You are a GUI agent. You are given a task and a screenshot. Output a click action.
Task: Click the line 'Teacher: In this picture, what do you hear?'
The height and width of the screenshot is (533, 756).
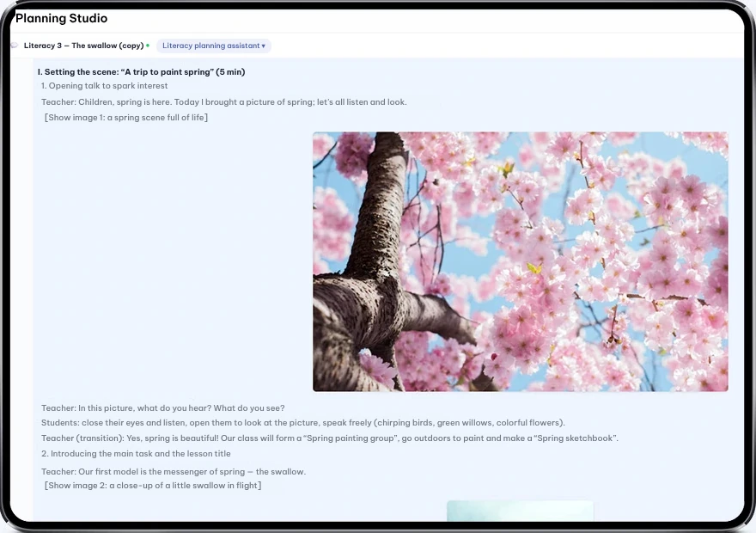163,408
